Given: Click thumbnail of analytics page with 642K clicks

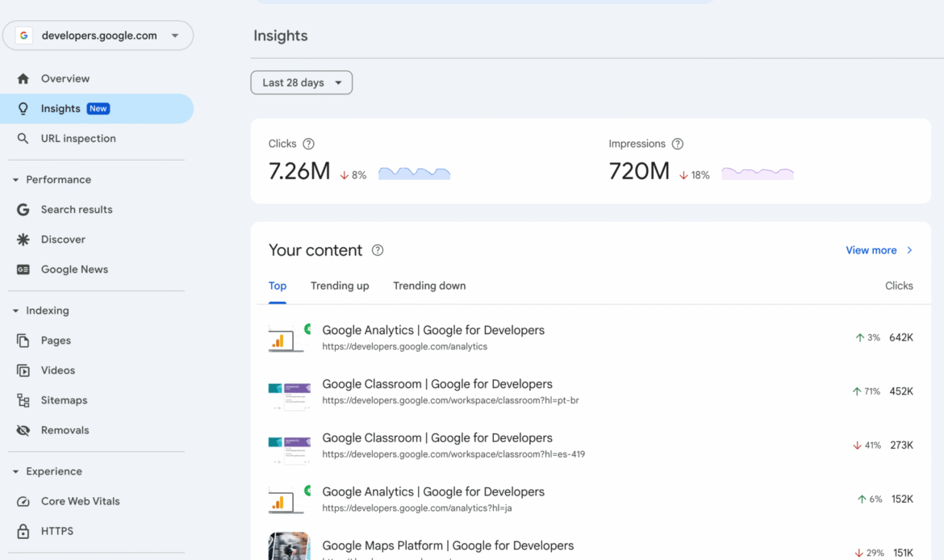Looking at the screenshot, I should (290, 338).
